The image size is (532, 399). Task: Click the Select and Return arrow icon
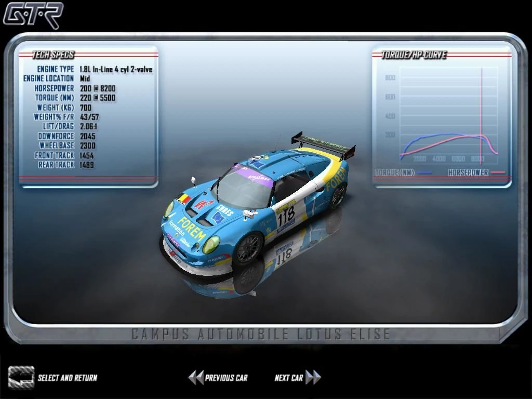pyautogui.click(x=21, y=377)
